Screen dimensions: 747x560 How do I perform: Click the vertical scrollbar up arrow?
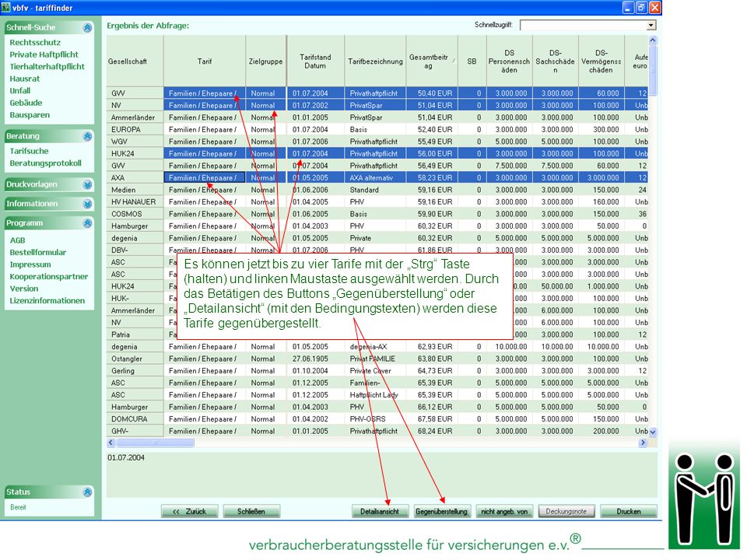click(x=653, y=40)
